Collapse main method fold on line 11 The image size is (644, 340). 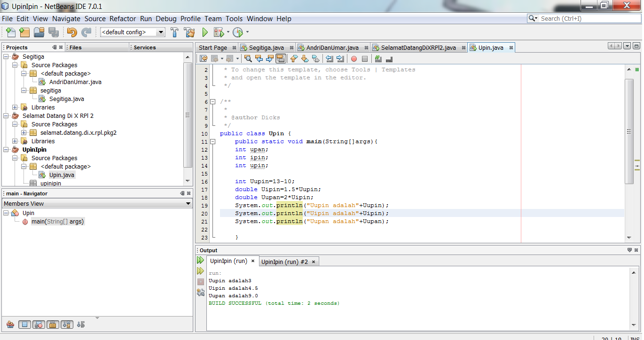[x=213, y=141]
